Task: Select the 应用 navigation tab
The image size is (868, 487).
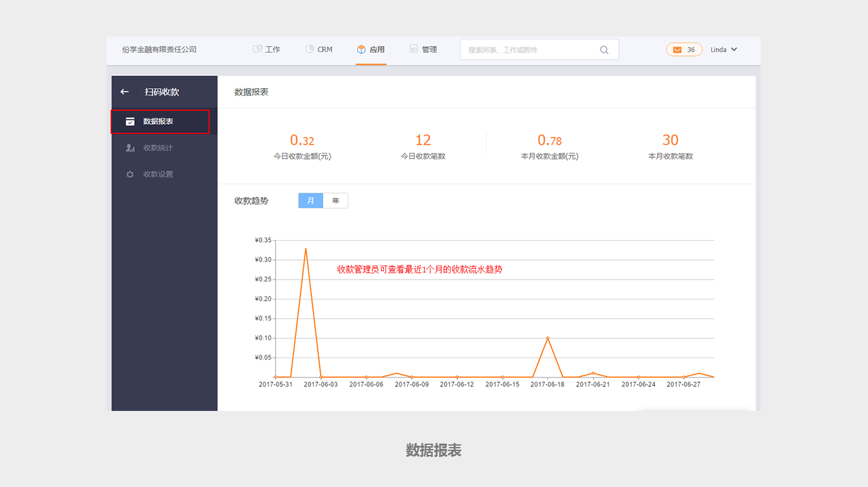Action: pos(371,49)
